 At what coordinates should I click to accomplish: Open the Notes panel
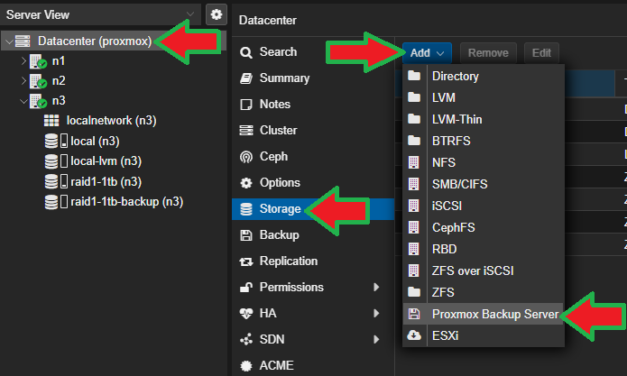(275, 104)
